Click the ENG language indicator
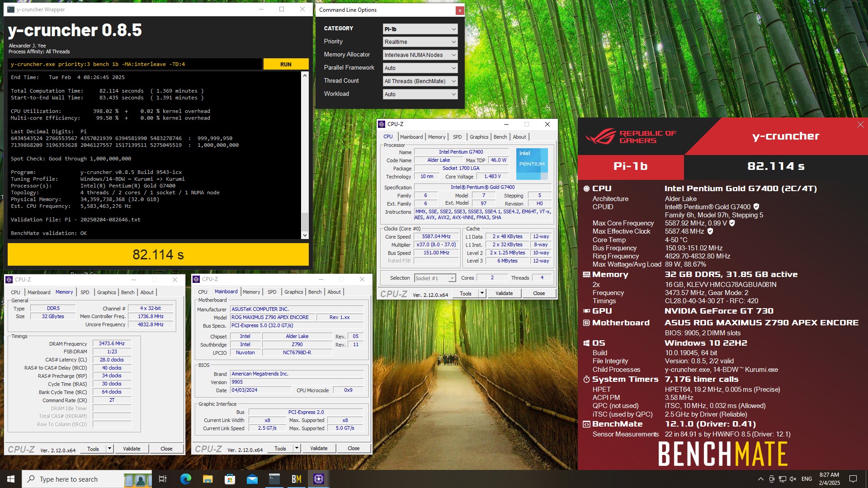 coord(807,479)
